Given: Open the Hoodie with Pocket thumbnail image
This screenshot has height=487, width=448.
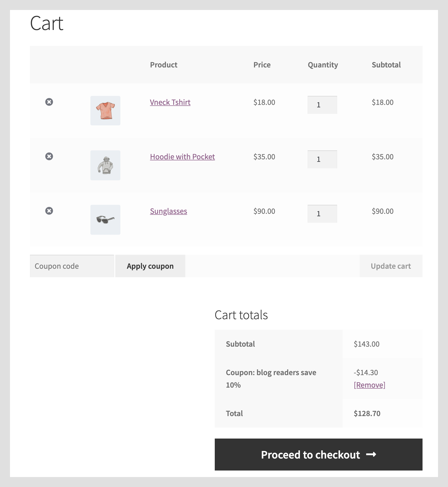Looking at the screenshot, I should [x=105, y=165].
